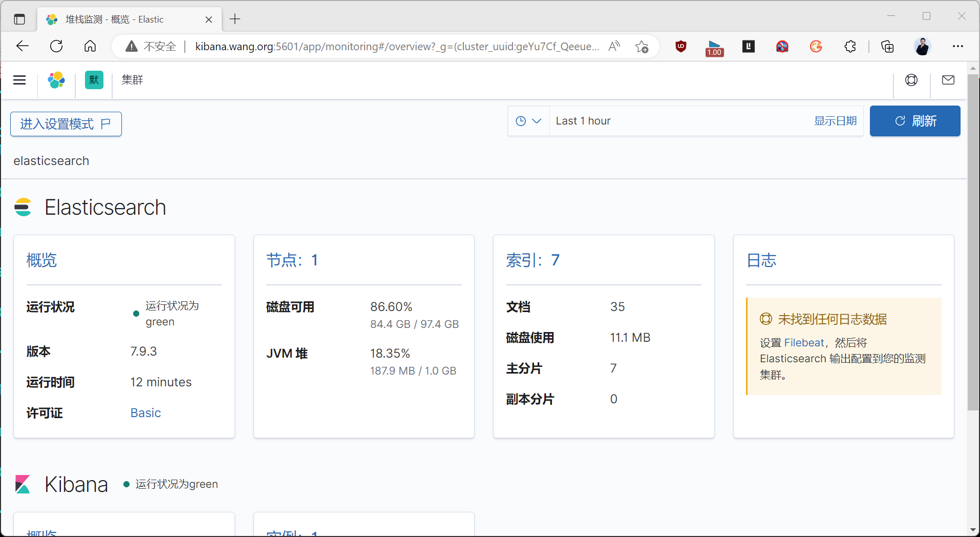
Task: Click the vertical page scrollbar
Action: point(973,242)
